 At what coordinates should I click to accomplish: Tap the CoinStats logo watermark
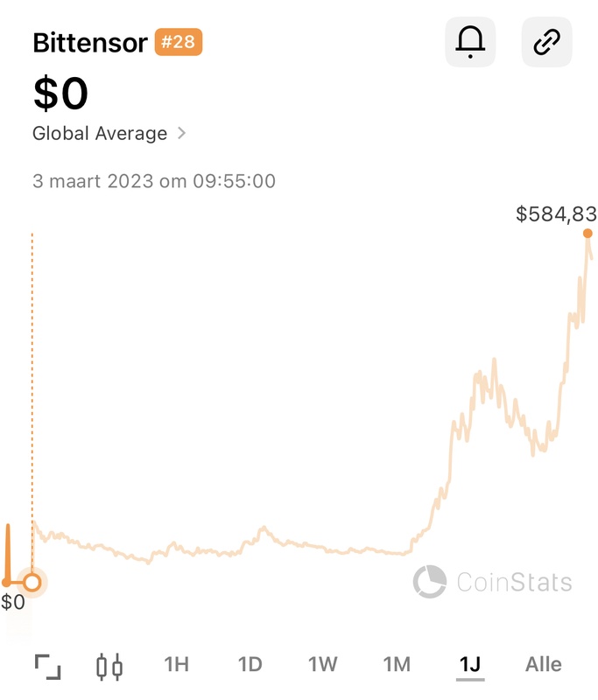coord(493,582)
